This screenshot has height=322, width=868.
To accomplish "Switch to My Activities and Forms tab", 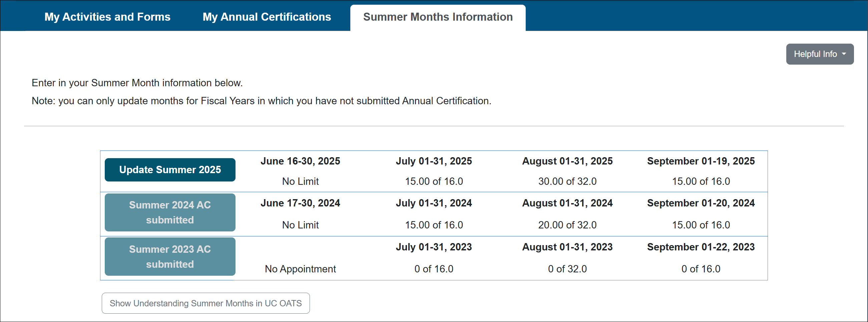I will (107, 17).
